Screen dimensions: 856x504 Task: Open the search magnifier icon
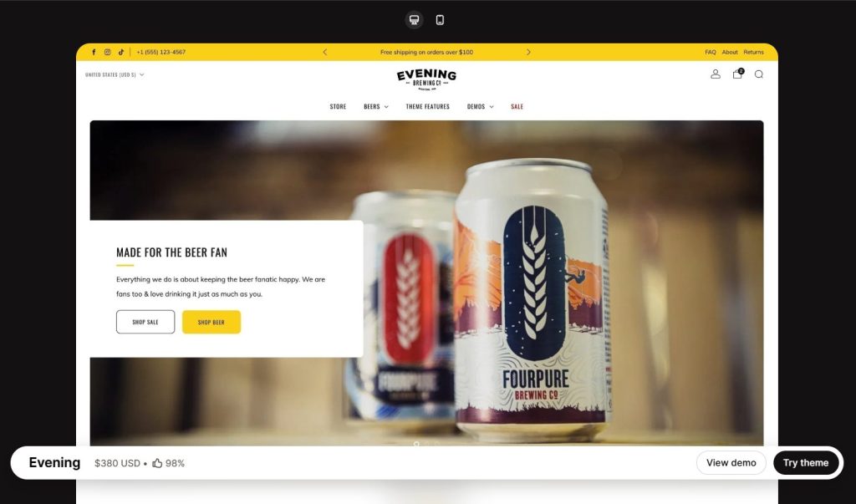coord(759,74)
